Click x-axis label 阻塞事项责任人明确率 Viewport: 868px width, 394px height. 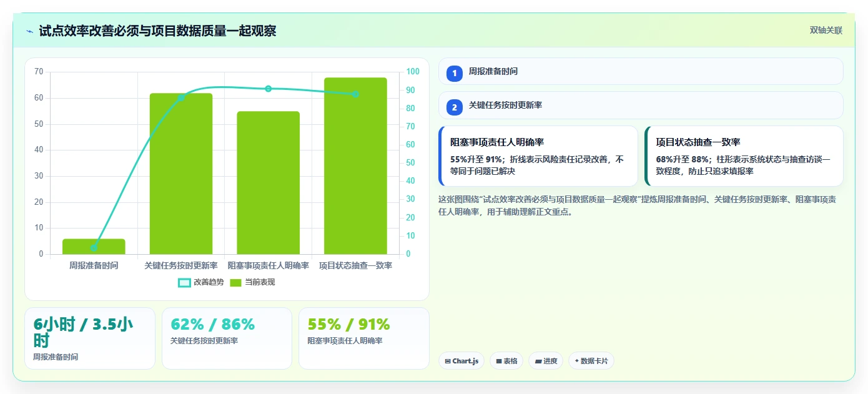tap(269, 265)
